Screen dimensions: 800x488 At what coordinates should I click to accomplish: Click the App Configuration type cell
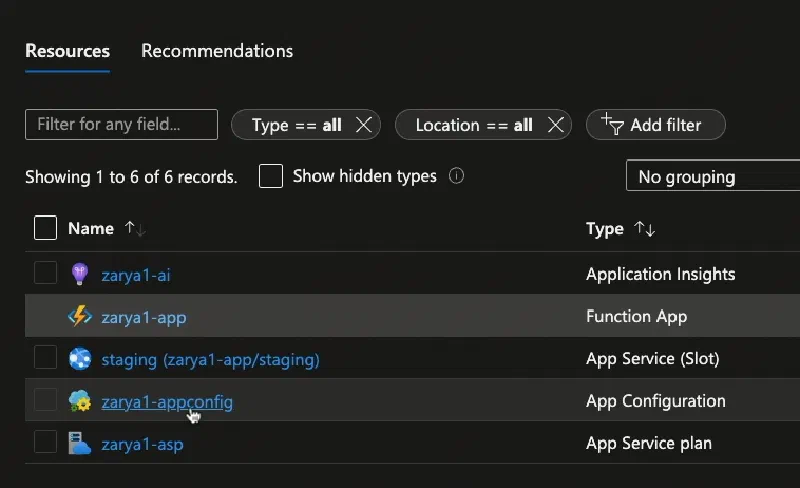click(x=656, y=401)
